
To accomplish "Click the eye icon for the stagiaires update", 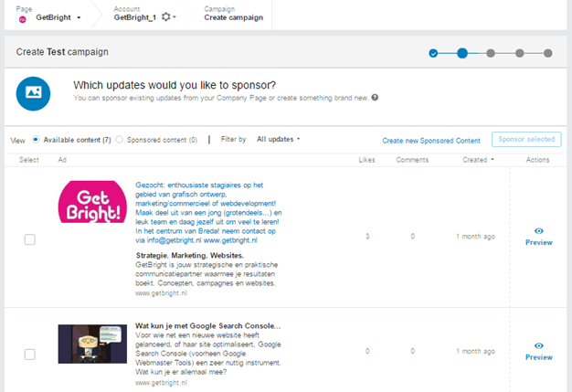I will (539, 231).
